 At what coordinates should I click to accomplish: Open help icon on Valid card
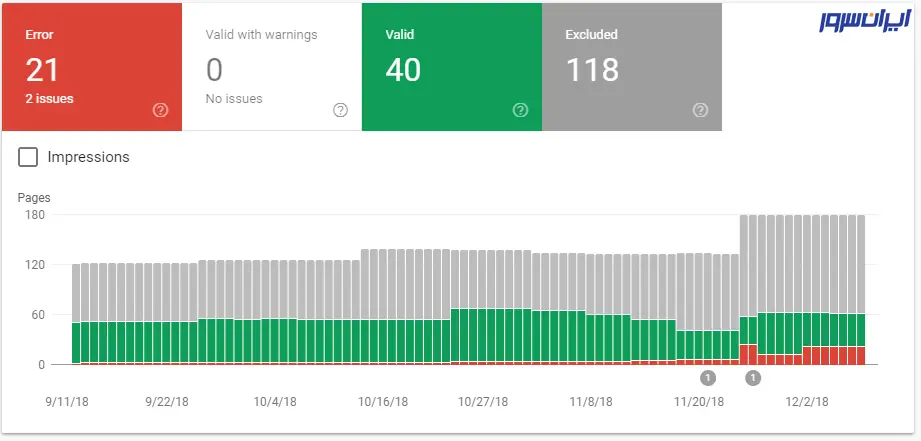[x=520, y=110]
